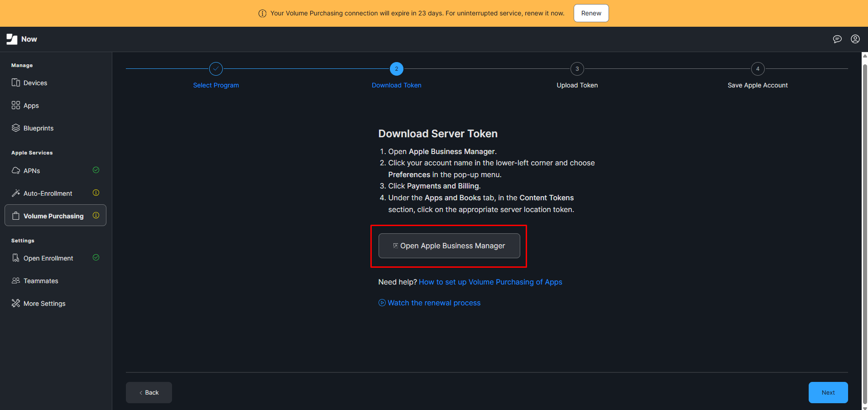Select the Apps icon in sidebar
868x410 pixels.
[16, 105]
